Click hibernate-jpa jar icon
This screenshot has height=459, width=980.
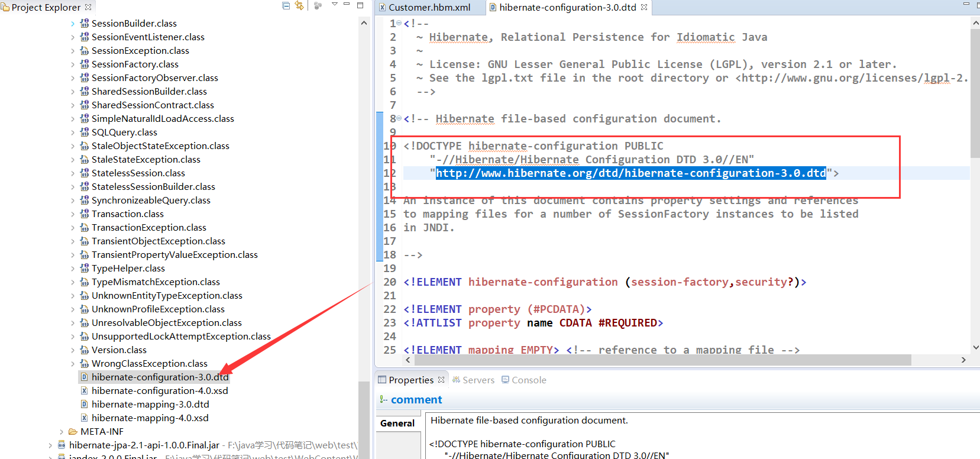click(62, 445)
